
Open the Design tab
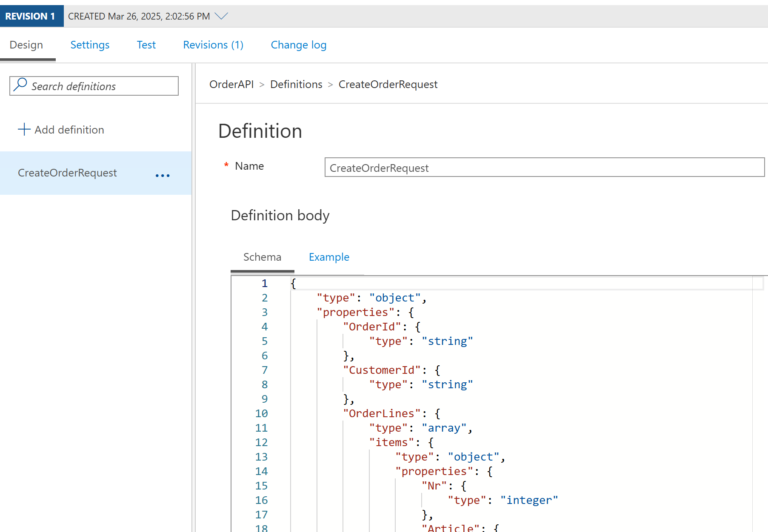tap(26, 45)
